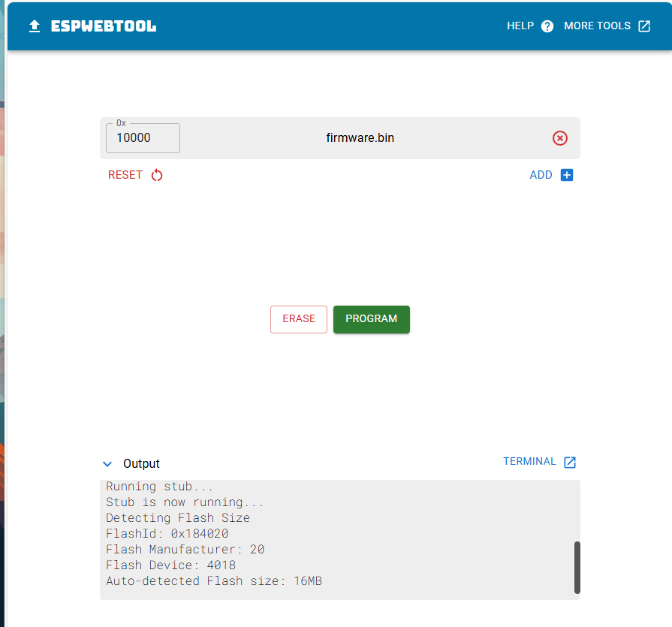The width and height of the screenshot is (672, 627).
Task: Open the HELP link in the header
Action: (x=520, y=26)
